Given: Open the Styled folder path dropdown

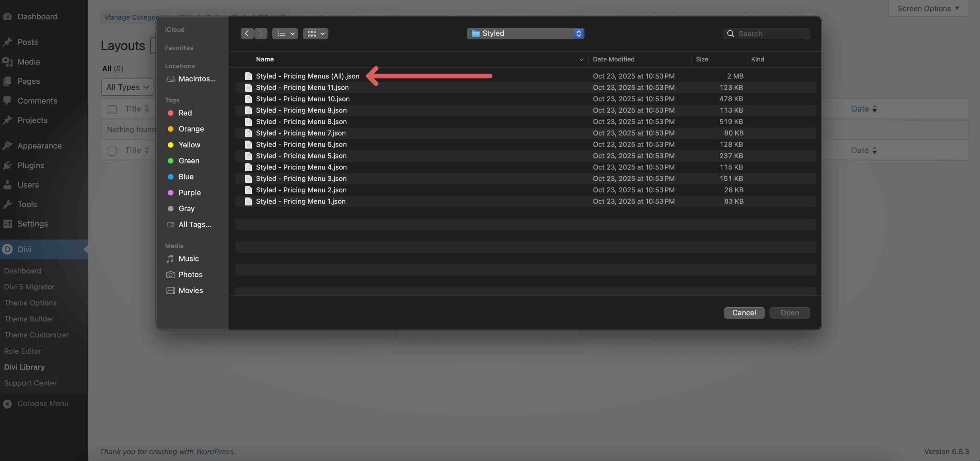Looking at the screenshot, I should [x=525, y=34].
